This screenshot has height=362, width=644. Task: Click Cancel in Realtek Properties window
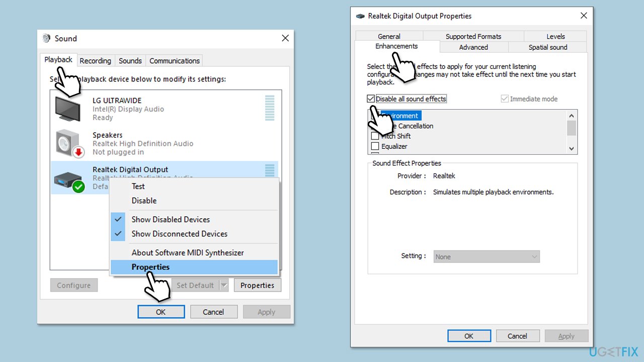point(517,336)
